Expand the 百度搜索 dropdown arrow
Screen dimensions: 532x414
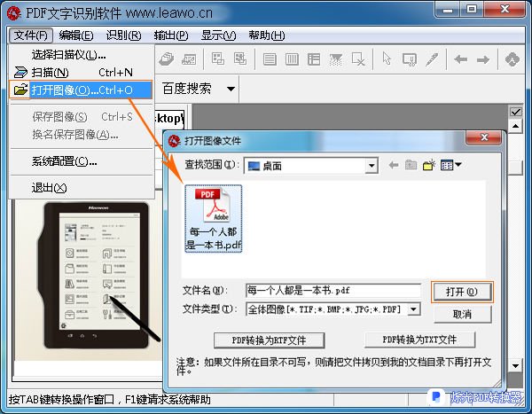point(231,89)
